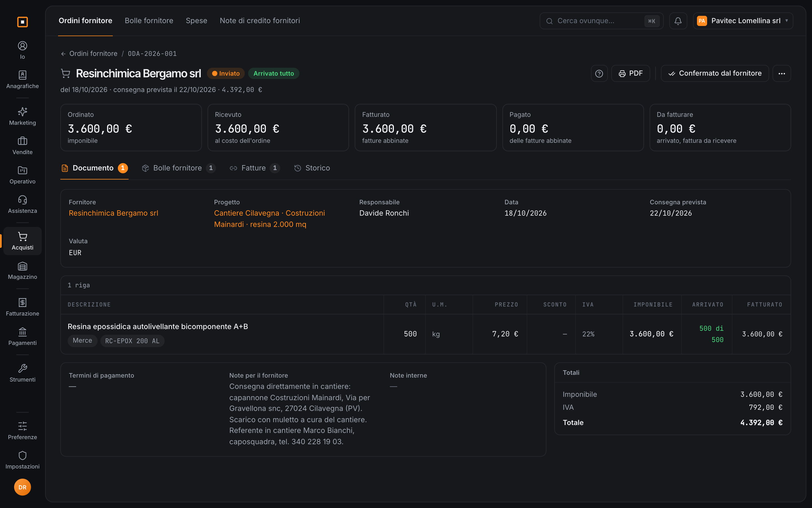This screenshot has width=812, height=508.
Task: Open Preferenze in the sidebar
Action: coord(23,431)
